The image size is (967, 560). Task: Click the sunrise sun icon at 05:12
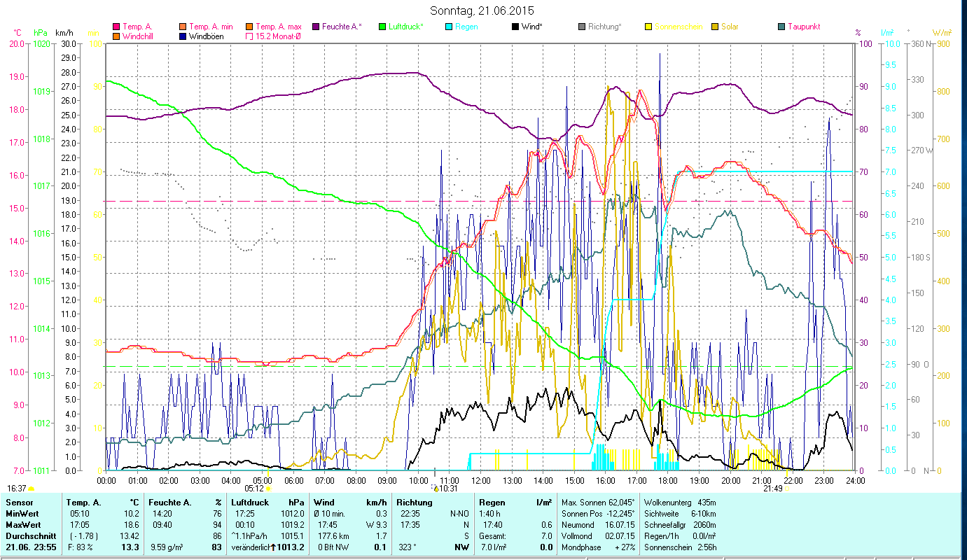point(267,489)
